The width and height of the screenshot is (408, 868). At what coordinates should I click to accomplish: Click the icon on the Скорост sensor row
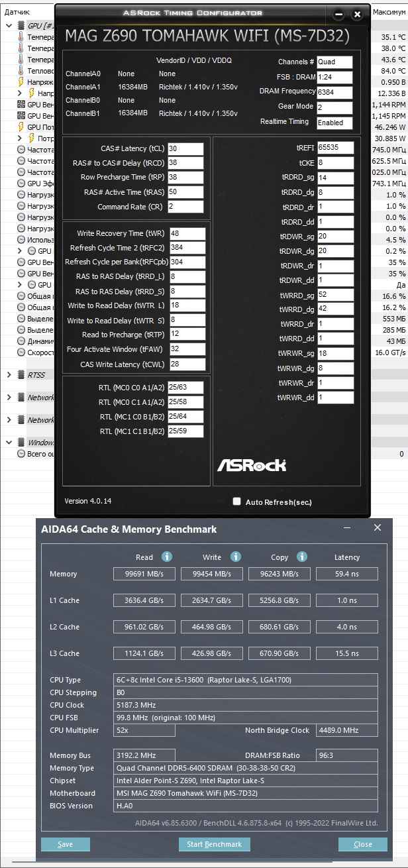[21, 353]
